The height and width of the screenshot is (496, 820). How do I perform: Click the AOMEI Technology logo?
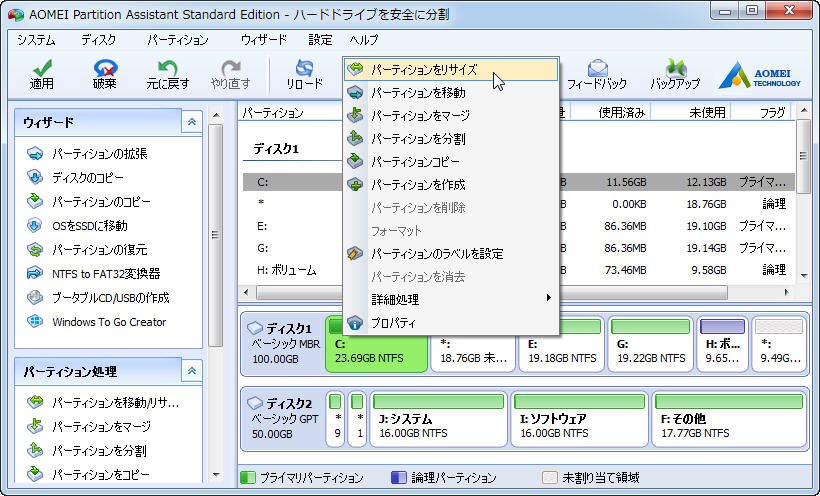click(759, 75)
